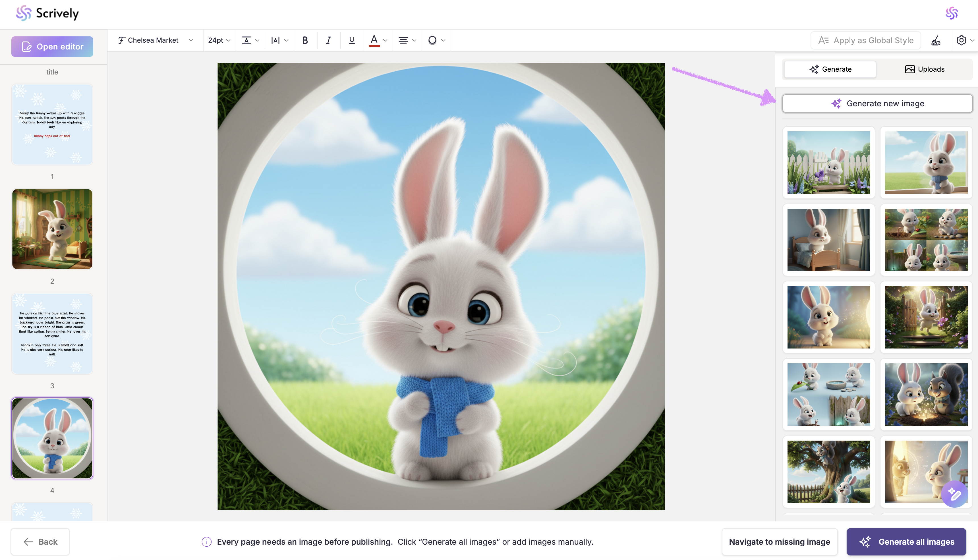Toggle bold formatting
The width and height of the screenshot is (978, 560).
pyautogui.click(x=305, y=40)
